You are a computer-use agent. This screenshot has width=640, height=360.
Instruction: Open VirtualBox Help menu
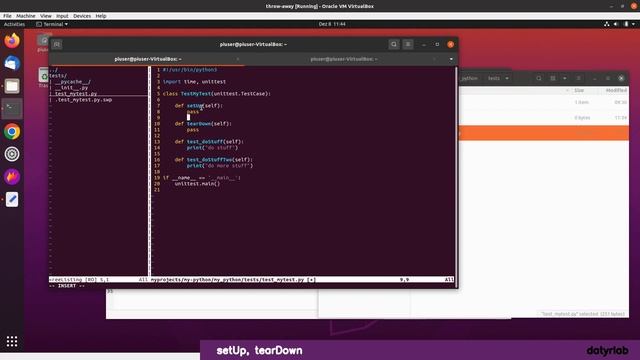pos(101,16)
